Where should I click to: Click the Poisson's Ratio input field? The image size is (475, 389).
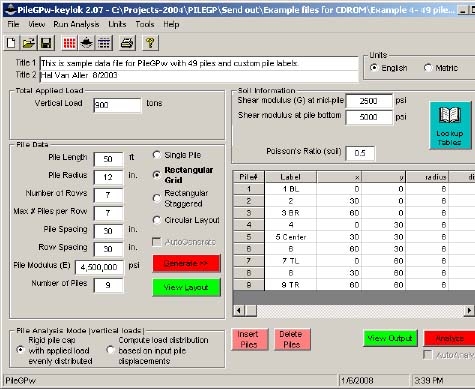click(x=360, y=153)
